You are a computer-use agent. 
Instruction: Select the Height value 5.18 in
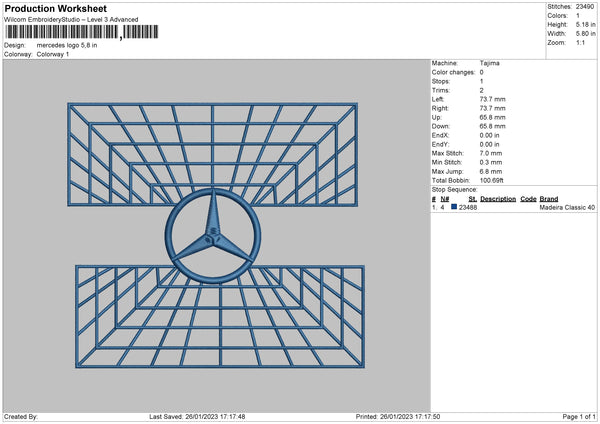(x=585, y=24)
